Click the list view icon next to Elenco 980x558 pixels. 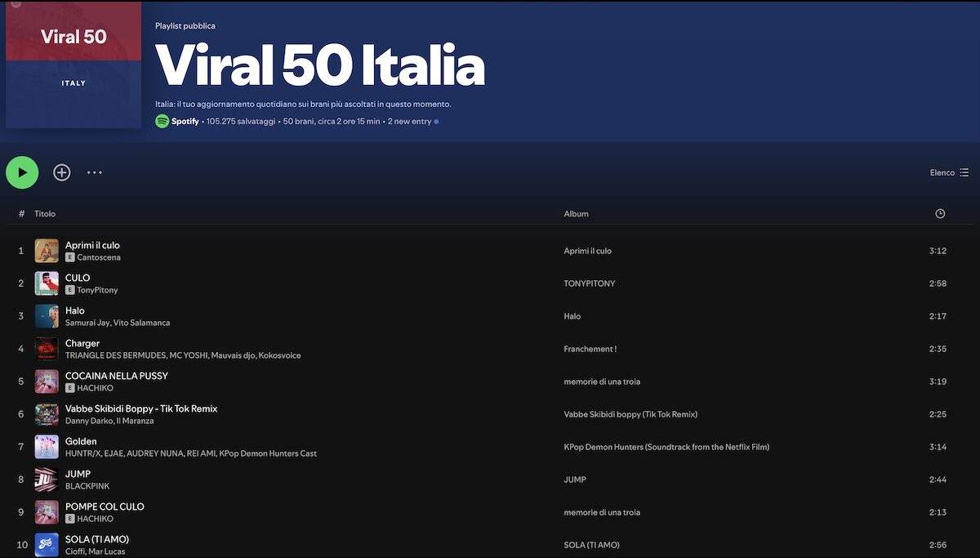[x=965, y=172]
